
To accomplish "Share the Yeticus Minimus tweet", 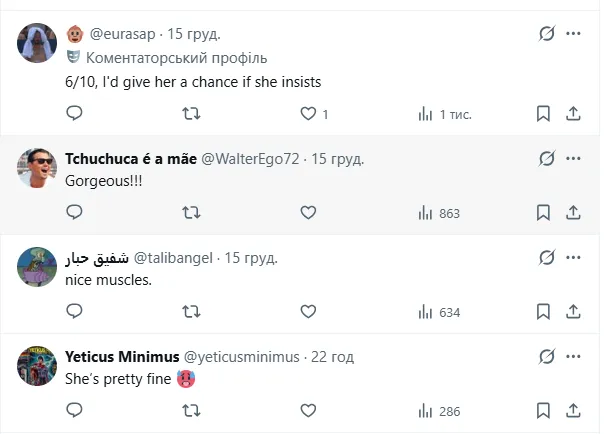I will [573, 410].
